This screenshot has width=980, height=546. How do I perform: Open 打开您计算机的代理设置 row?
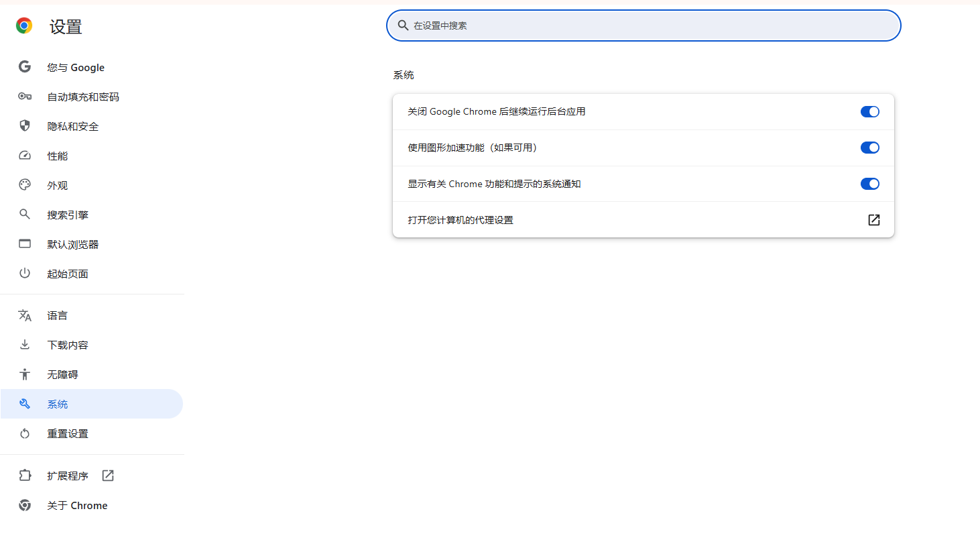pos(644,220)
